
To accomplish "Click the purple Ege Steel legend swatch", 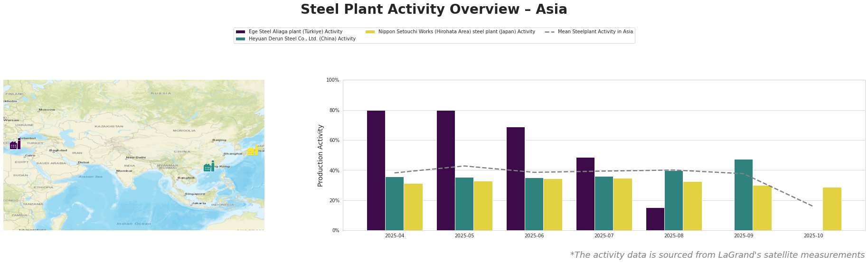I will point(240,32).
